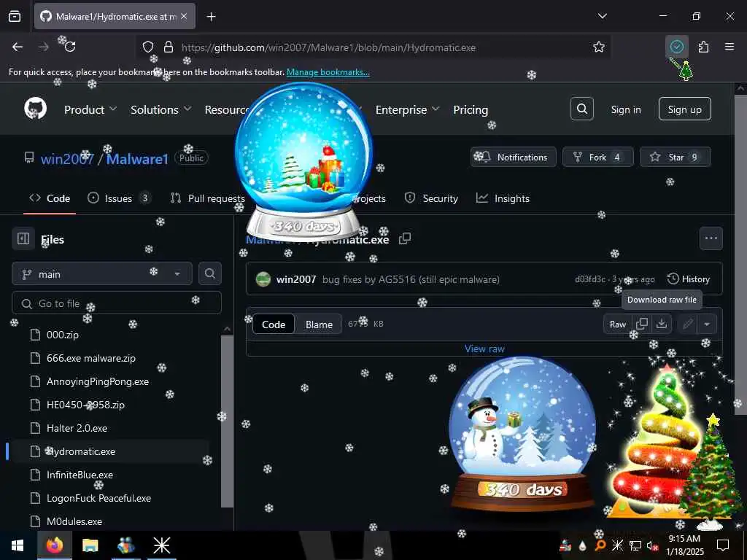Click the GitHub logo homepage icon

pyautogui.click(x=35, y=109)
